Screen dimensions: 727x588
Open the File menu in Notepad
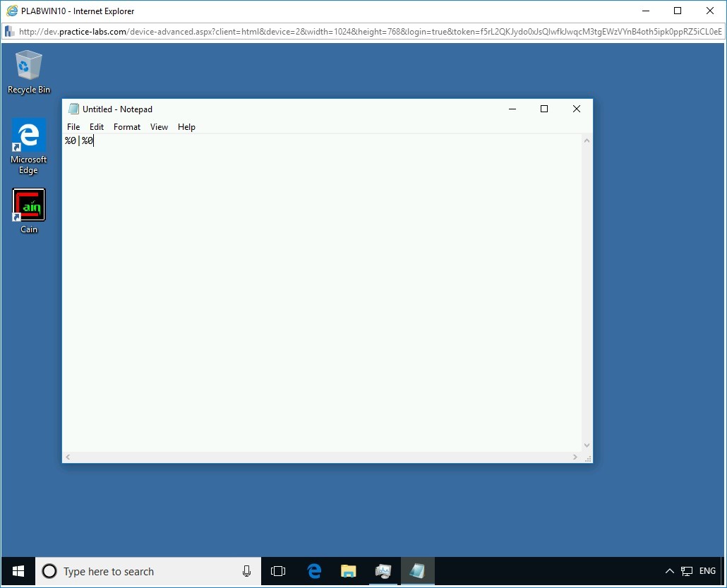pyautogui.click(x=73, y=127)
